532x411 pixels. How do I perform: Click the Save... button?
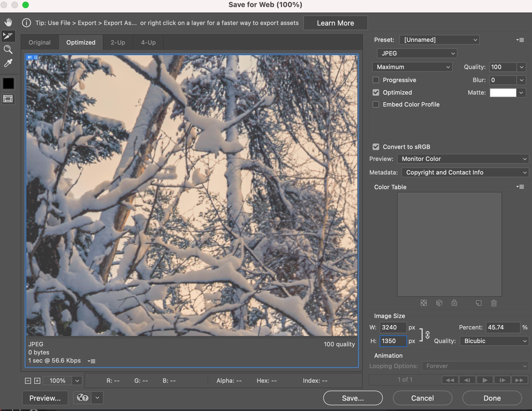pyautogui.click(x=353, y=398)
